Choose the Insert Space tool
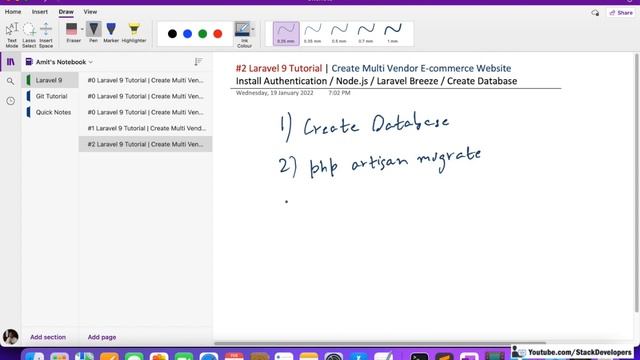The image size is (640, 360). (46, 35)
